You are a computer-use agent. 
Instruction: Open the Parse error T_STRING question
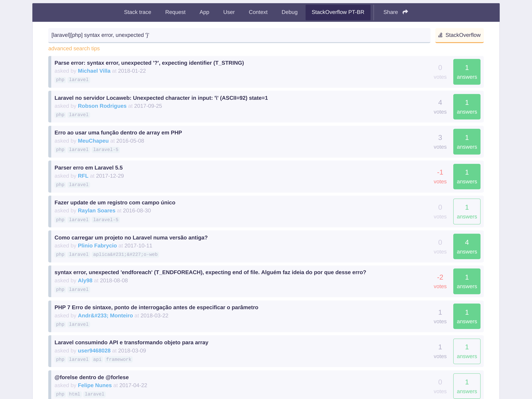coord(149,63)
